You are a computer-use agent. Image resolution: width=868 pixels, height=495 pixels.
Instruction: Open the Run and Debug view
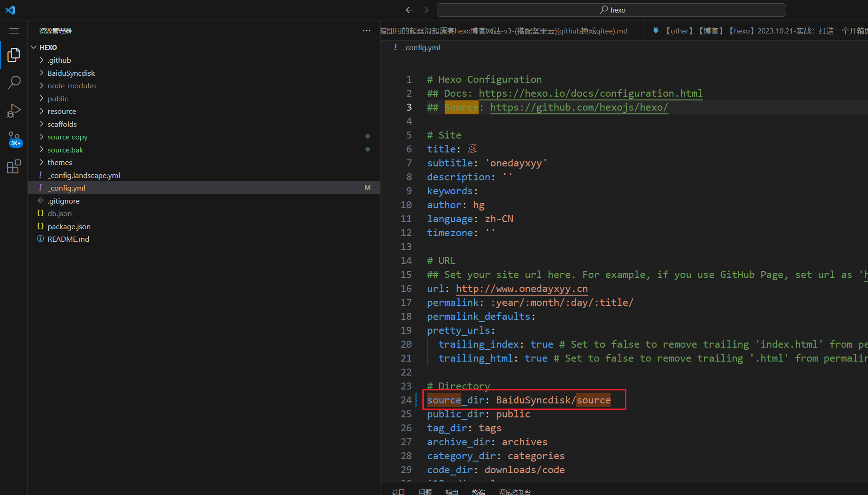[x=14, y=111]
